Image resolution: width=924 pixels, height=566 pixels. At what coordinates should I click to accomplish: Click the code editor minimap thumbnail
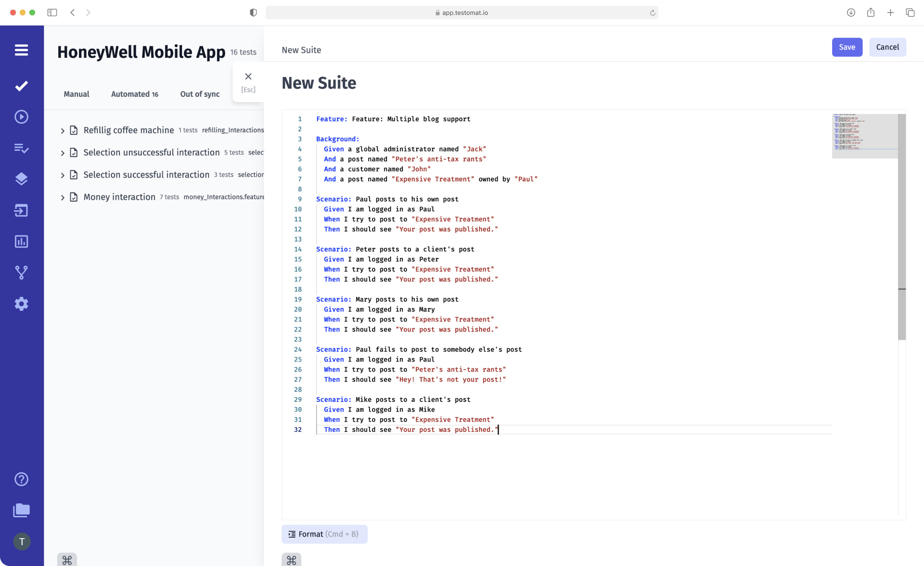coord(864,136)
